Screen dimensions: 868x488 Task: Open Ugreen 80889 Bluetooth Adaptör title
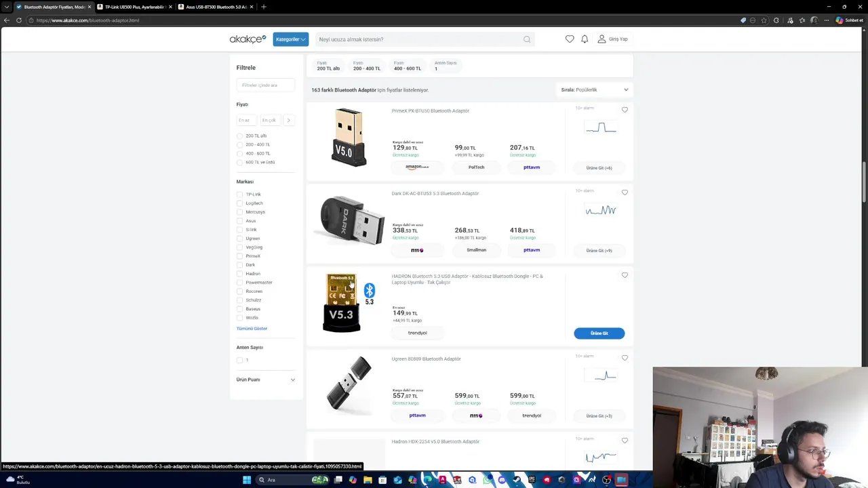(426, 359)
